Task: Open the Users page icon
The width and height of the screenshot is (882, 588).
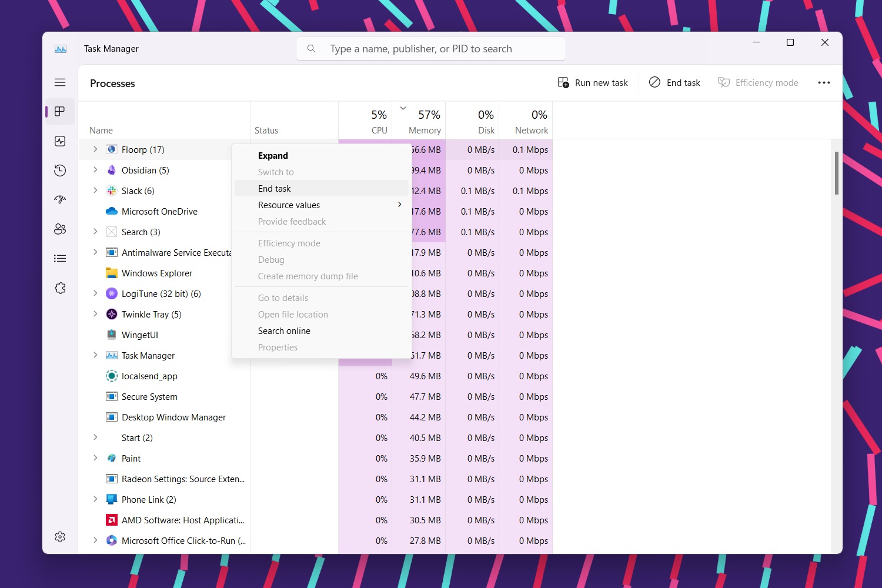Action: pos(60,229)
